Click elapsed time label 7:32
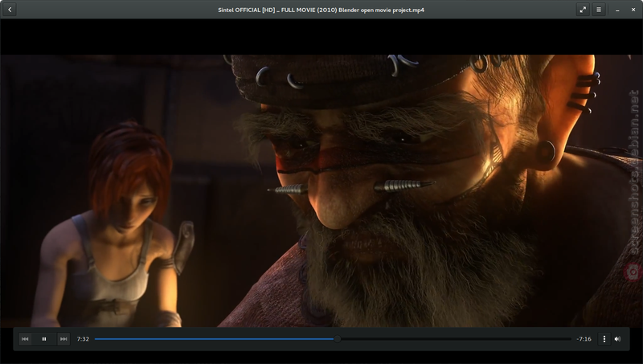 (x=83, y=339)
